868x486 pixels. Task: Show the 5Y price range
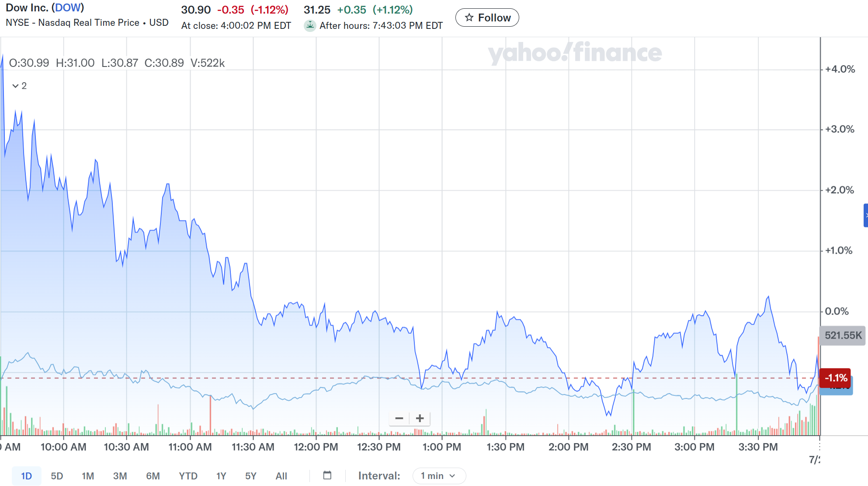tap(251, 476)
